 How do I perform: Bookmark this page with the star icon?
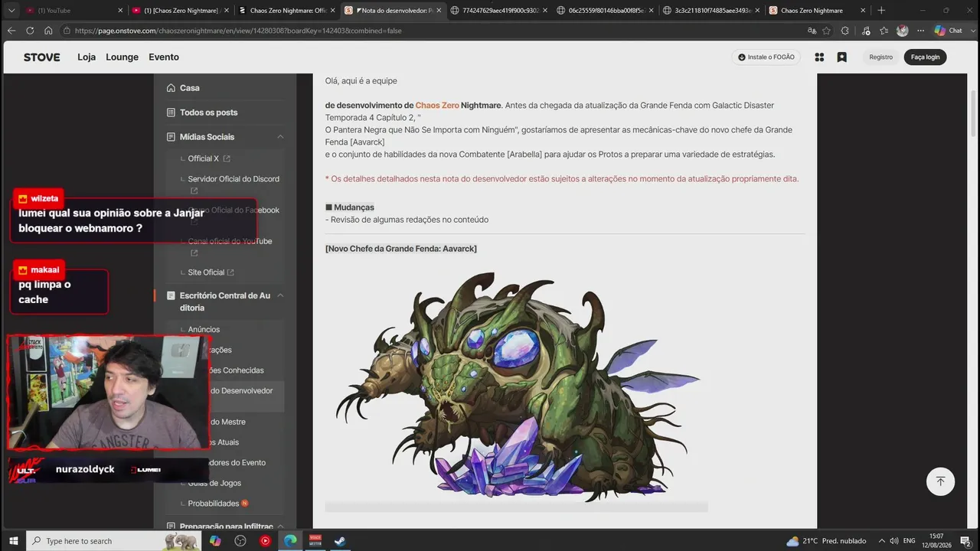tap(827, 31)
